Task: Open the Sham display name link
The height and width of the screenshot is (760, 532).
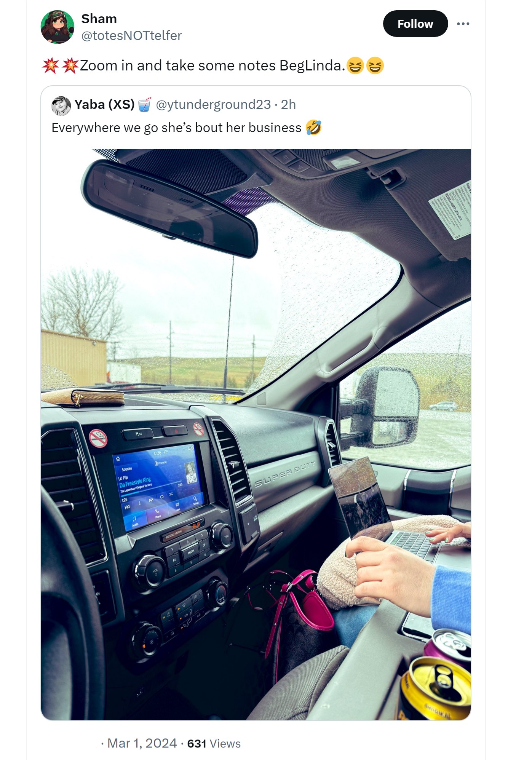Action: pos(99,19)
